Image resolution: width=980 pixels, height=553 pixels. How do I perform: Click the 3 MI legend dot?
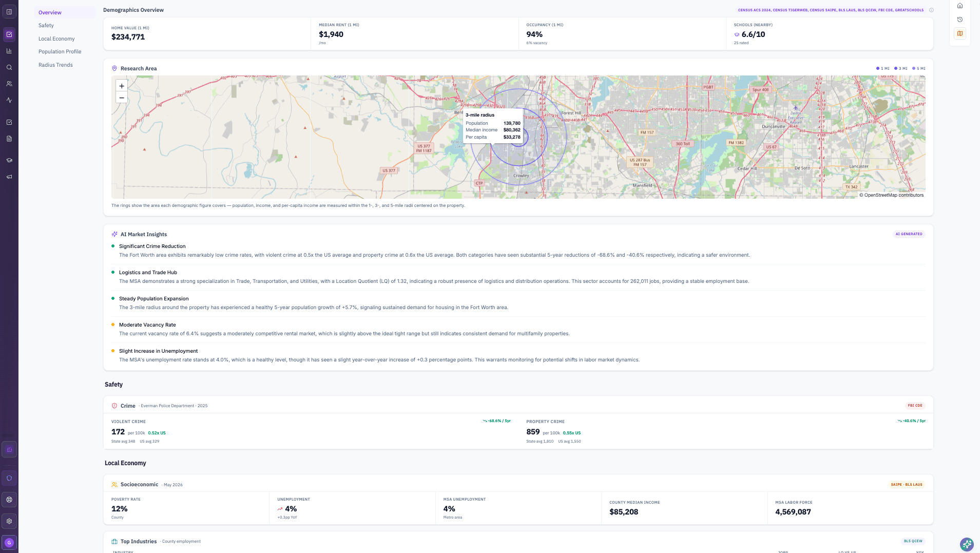coord(896,68)
